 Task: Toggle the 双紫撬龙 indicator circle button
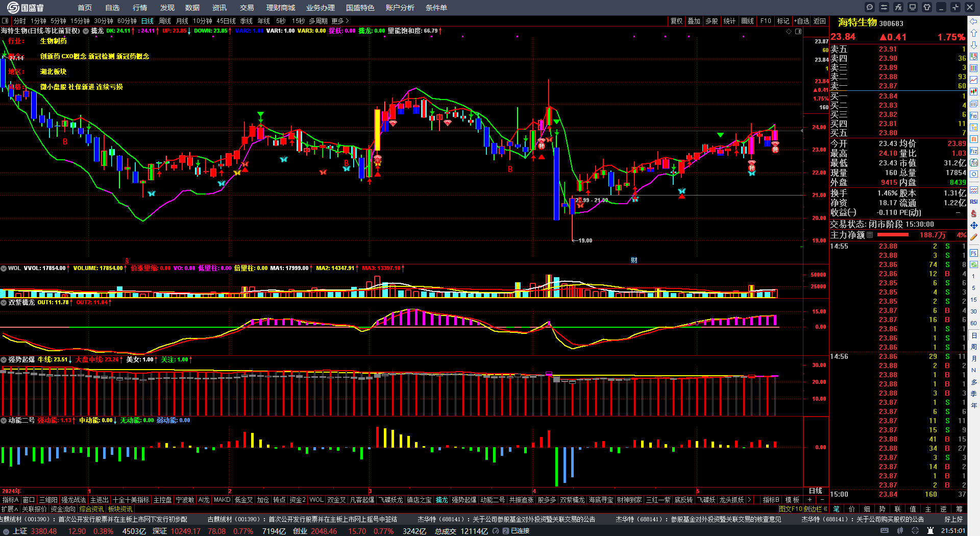(4, 302)
